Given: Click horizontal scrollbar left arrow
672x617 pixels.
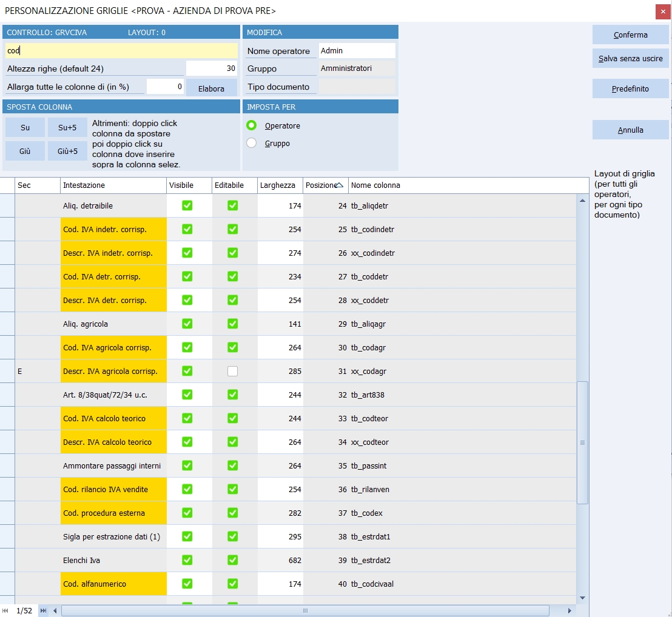Looking at the screenshot, I should pos(55,611).
